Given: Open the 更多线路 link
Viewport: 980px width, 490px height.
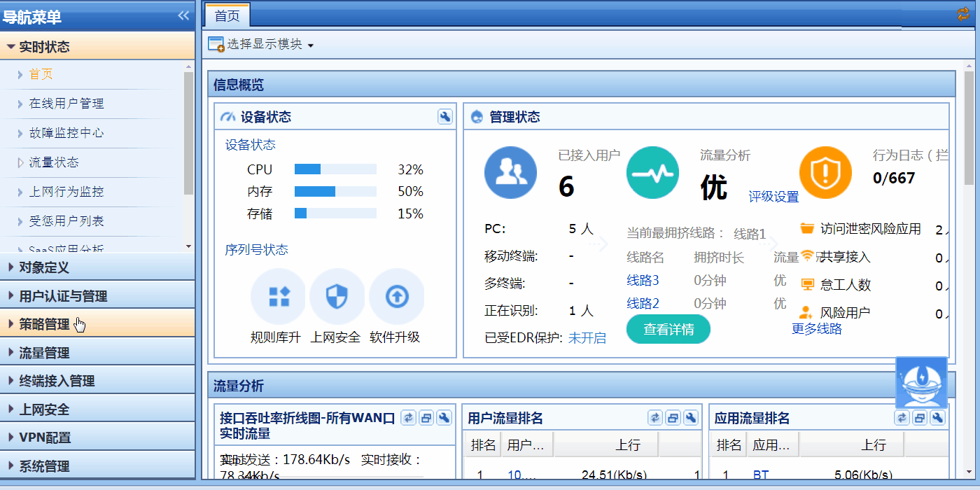Looking at the screenshot, I should point(817,329).
